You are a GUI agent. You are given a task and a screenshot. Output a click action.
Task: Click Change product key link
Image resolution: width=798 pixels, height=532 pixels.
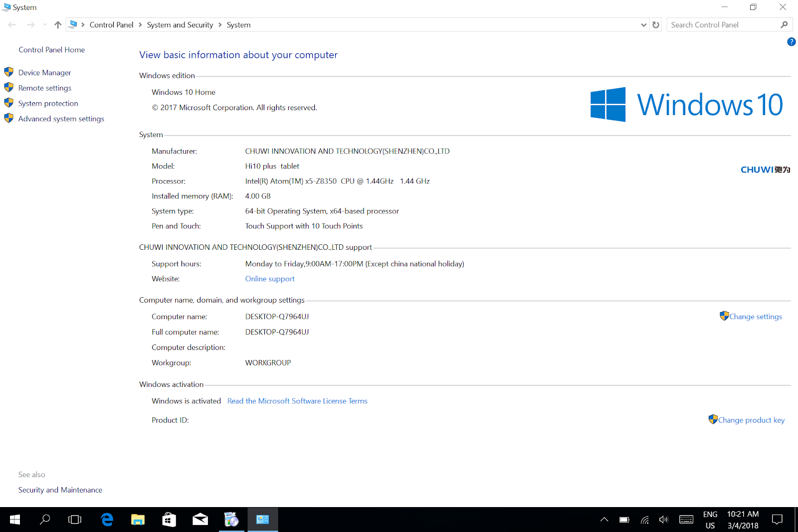751,420
